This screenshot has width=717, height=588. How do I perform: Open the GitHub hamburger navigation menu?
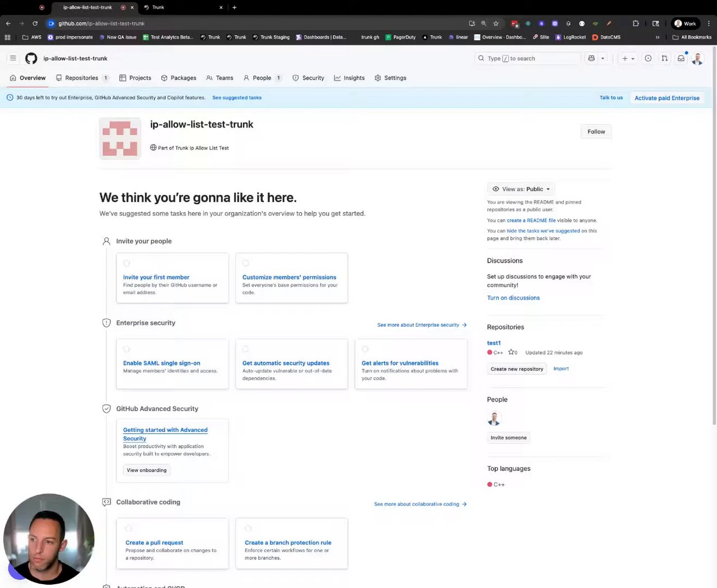click(13, 58)
